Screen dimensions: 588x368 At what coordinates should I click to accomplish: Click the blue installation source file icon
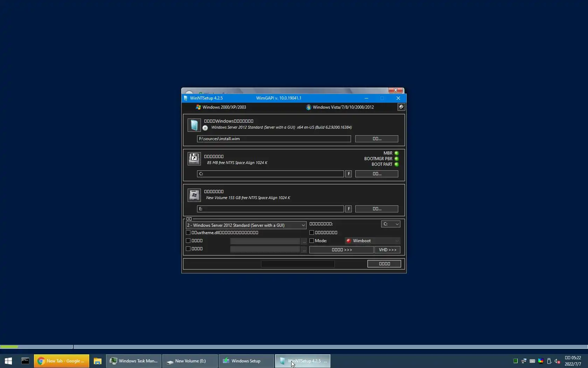(194, 125)
